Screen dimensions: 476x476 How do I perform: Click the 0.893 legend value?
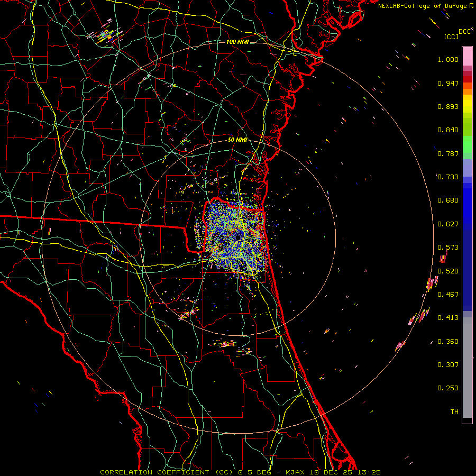tap(448, 106)
